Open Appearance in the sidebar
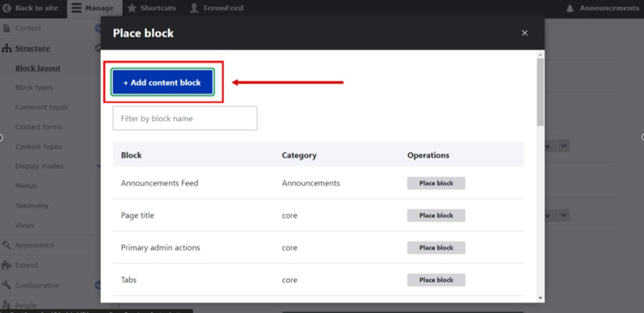644x313 pixels. point(35,245)
